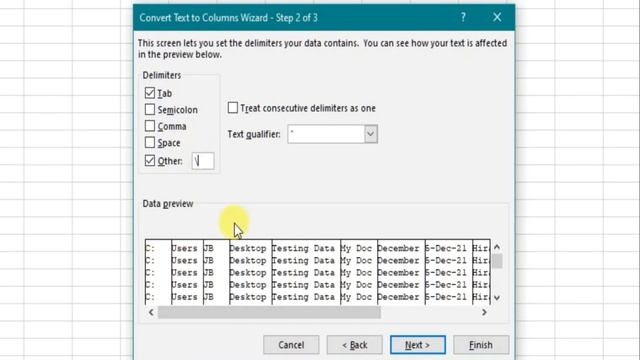Select '5-Dec-21' in first preview row
This screenshot has width=640, height=360.
446,248
